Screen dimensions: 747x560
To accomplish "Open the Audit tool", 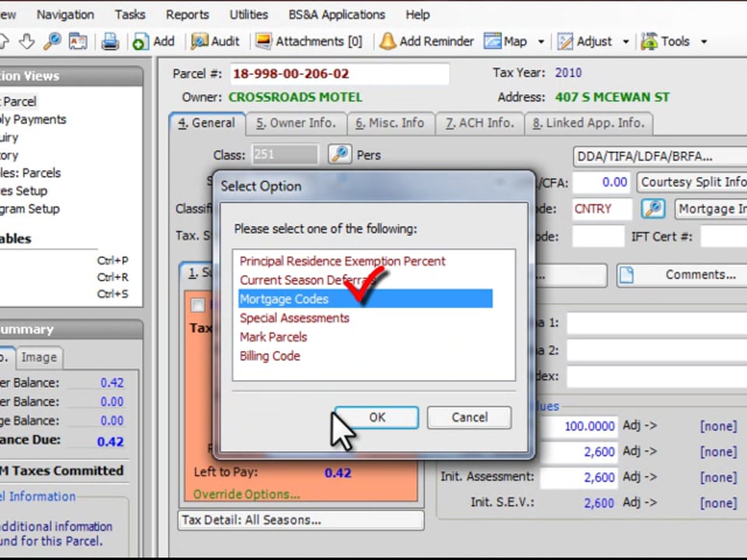I will point(216,41).
